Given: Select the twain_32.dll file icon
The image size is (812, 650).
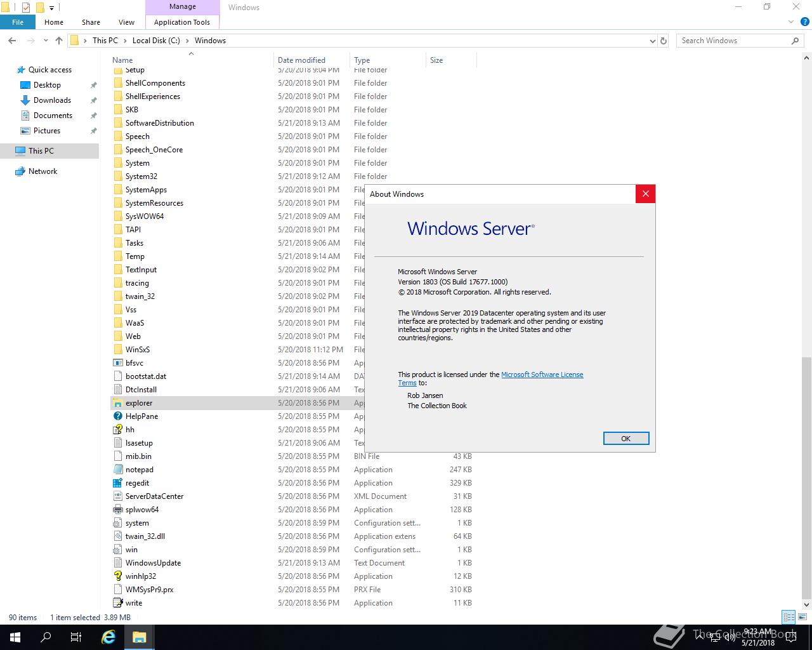Looking at the screenshot, I should (x=117, y=536).
